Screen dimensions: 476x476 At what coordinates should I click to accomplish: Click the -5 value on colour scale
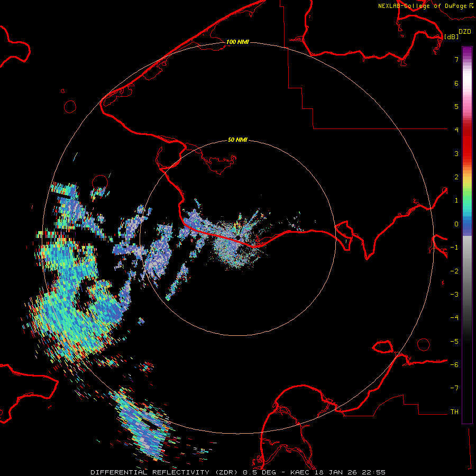point(454,342)
